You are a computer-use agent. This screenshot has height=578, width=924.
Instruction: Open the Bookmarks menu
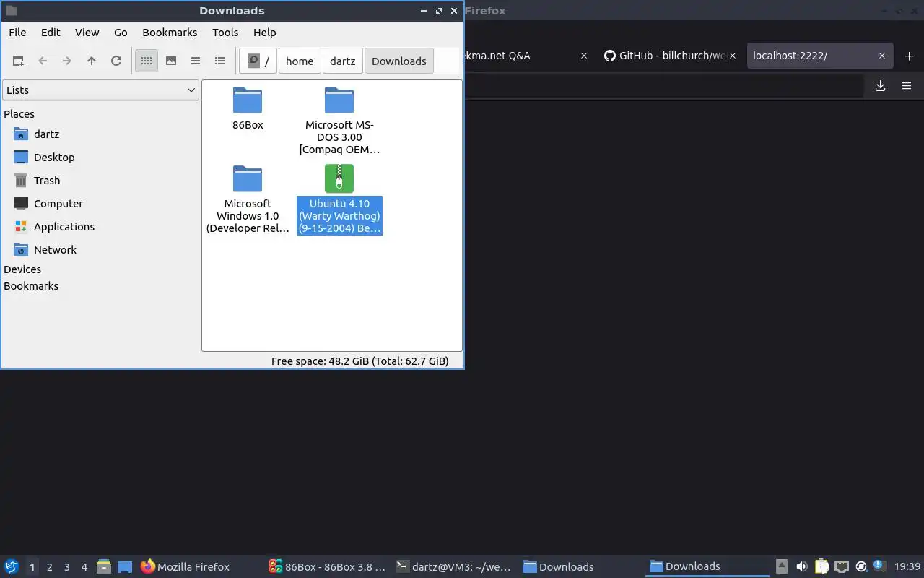pyautogui.click(x=170, y=33)
